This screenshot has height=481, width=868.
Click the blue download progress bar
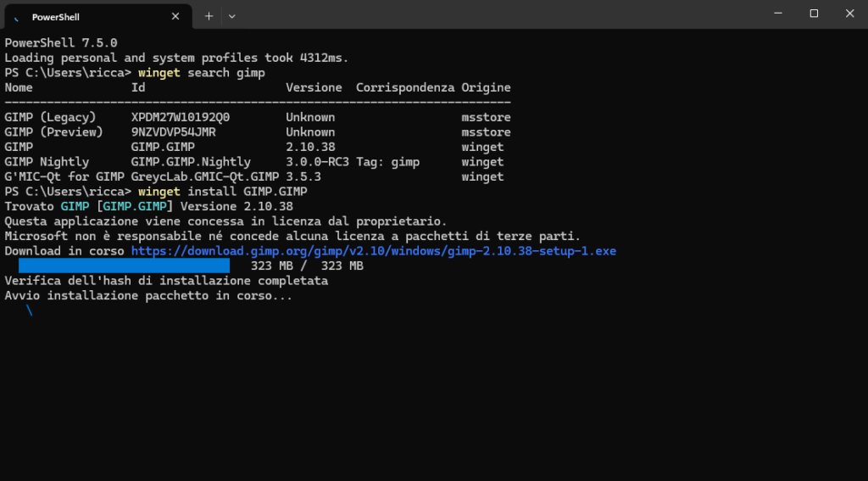tap(124, 266)
